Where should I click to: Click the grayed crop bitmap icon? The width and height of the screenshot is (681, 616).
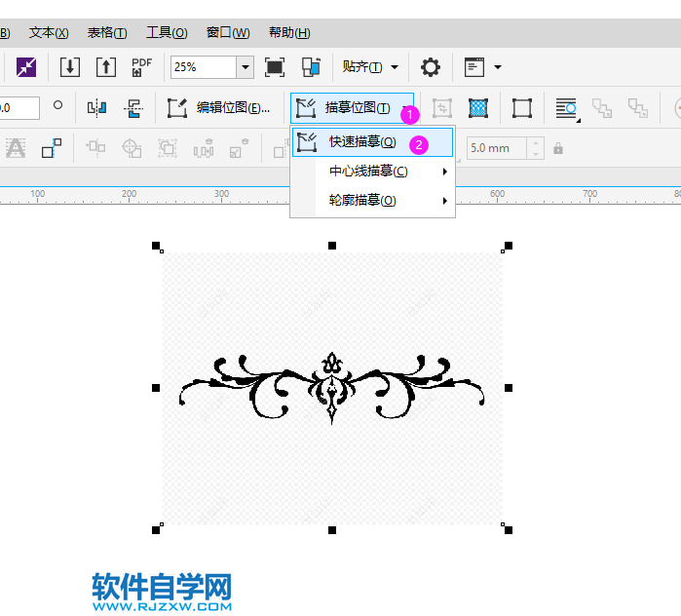tap(442, 108)
